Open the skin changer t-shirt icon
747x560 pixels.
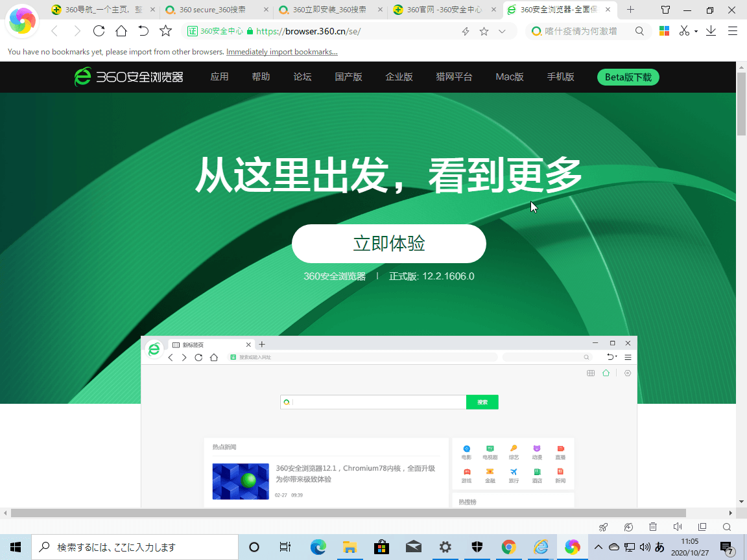coord(666,10)
